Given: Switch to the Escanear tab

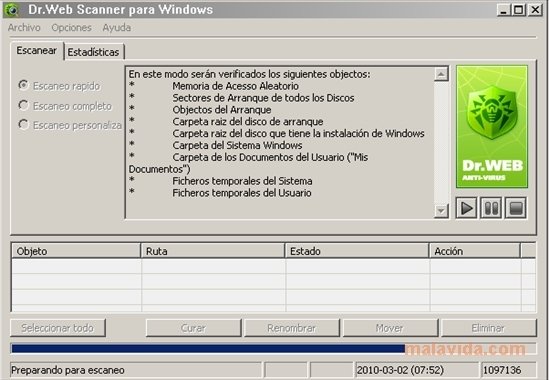Looking at the screenshot, I should (37, 51).
